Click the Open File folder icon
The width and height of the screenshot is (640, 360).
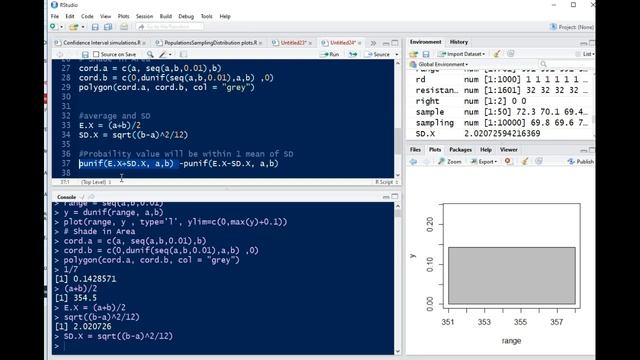[73, 27]
